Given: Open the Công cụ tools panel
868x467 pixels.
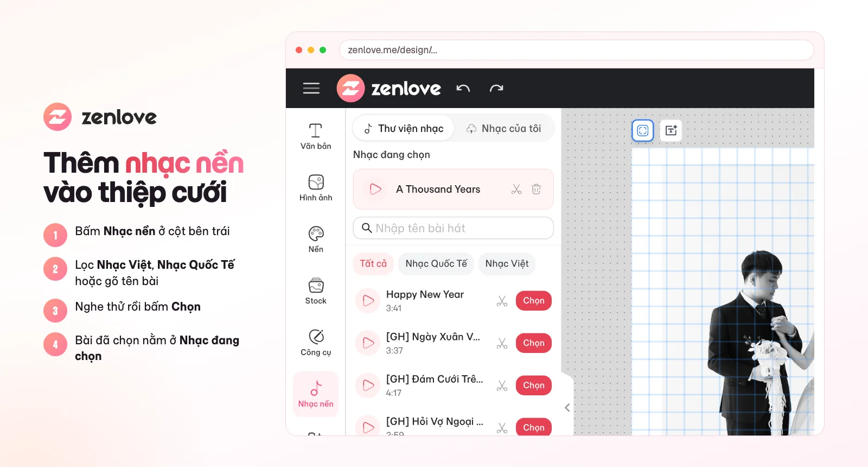Looking at the screenshot, I should pos(316,343).
